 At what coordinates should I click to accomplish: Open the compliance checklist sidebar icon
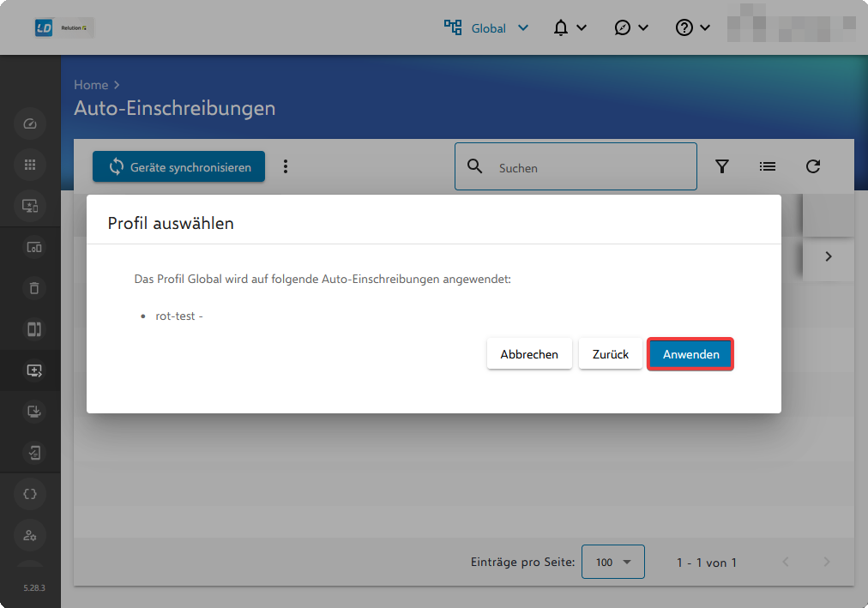[34, 453]
